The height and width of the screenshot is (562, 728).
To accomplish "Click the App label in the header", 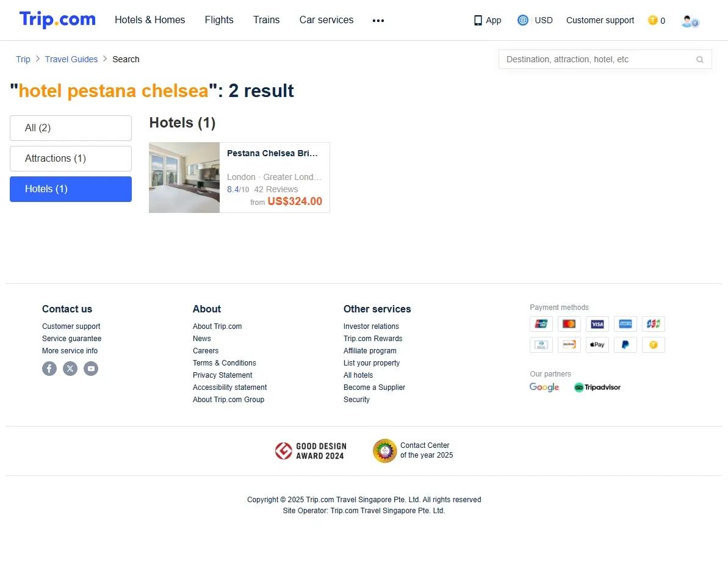I will (x=493, y=20).
